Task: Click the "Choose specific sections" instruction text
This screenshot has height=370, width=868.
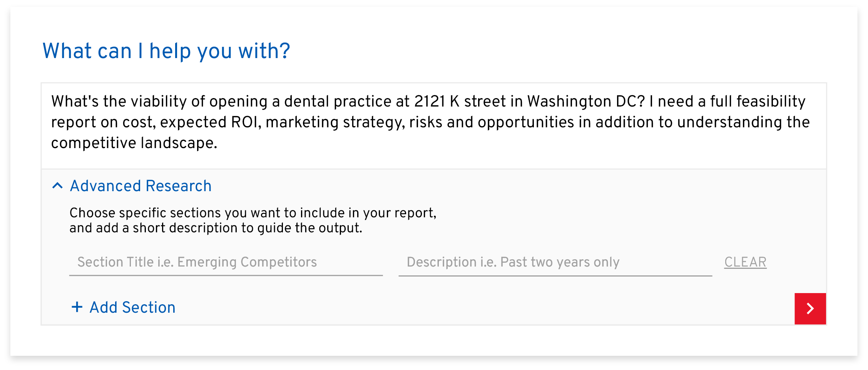Action: point(253,213)
